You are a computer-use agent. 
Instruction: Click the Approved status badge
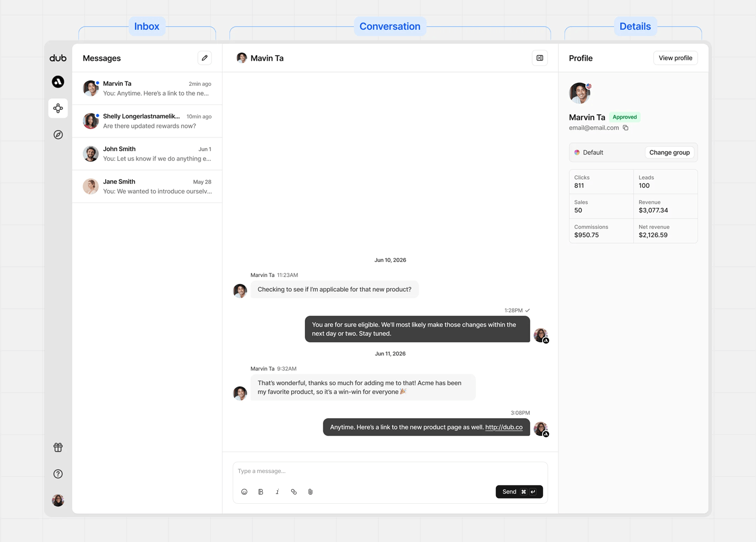625,117
